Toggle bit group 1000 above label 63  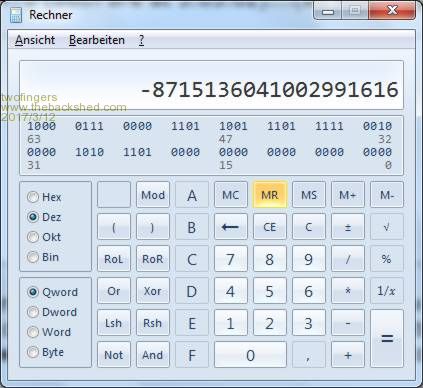(41, 126)
